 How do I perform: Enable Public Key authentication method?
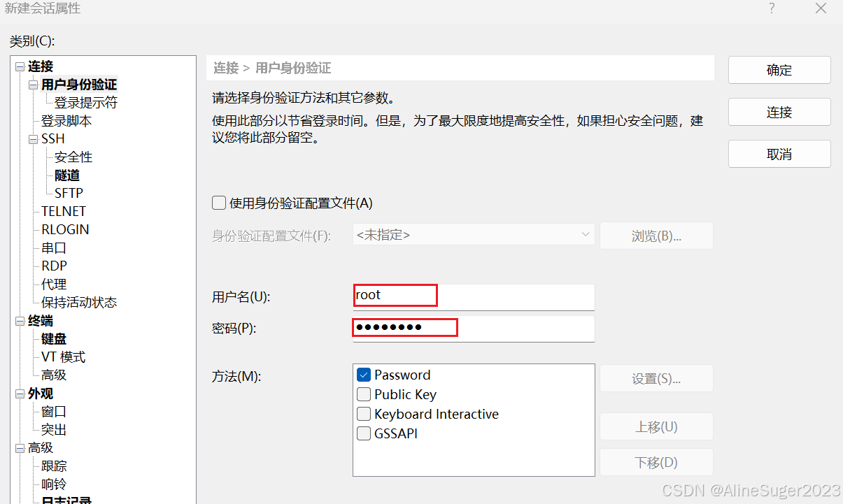(364, 394)
